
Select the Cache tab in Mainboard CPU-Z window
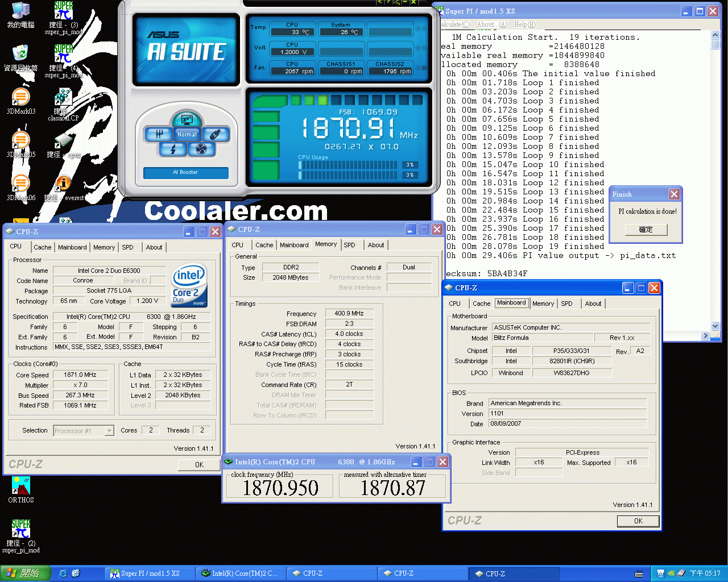481,304
